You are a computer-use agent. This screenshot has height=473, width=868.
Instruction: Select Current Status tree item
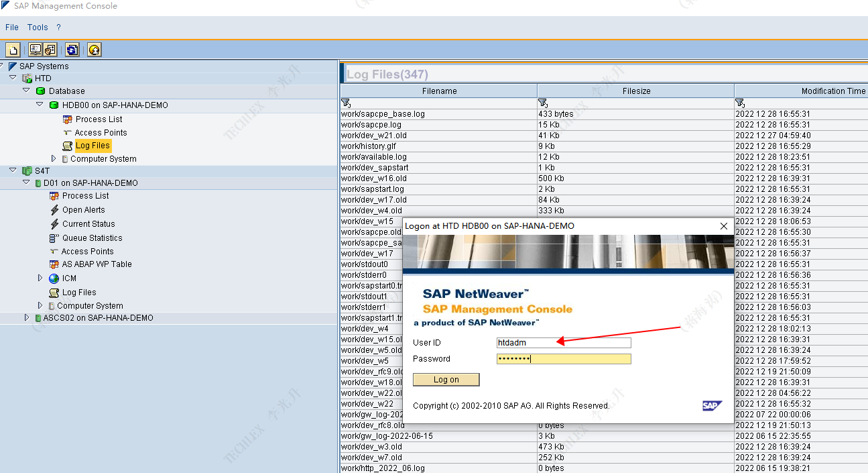tap(88, 224)
